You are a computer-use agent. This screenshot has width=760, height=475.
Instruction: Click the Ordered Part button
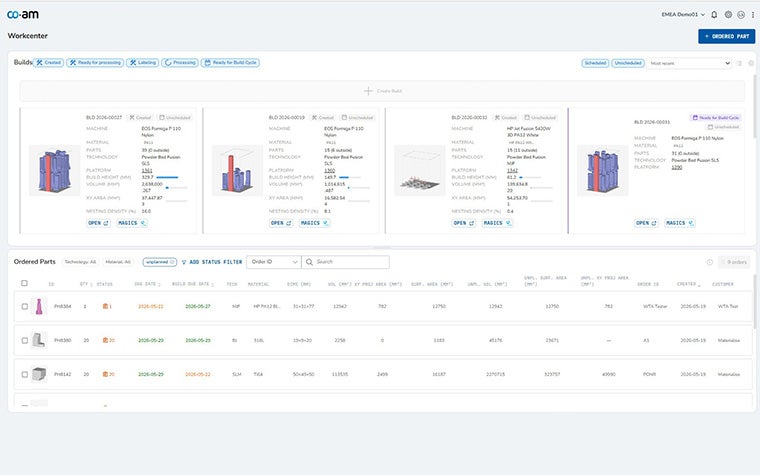tap(727, 36)
